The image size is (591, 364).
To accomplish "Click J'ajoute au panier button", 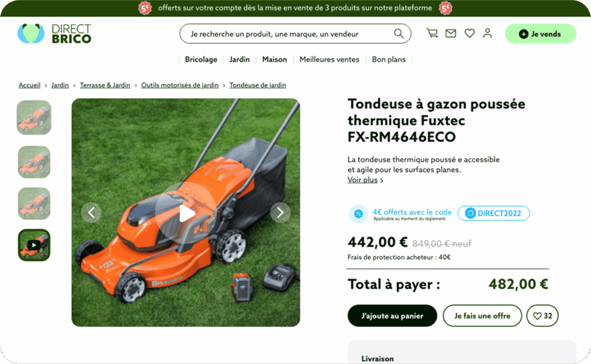I will coord(392,316).
